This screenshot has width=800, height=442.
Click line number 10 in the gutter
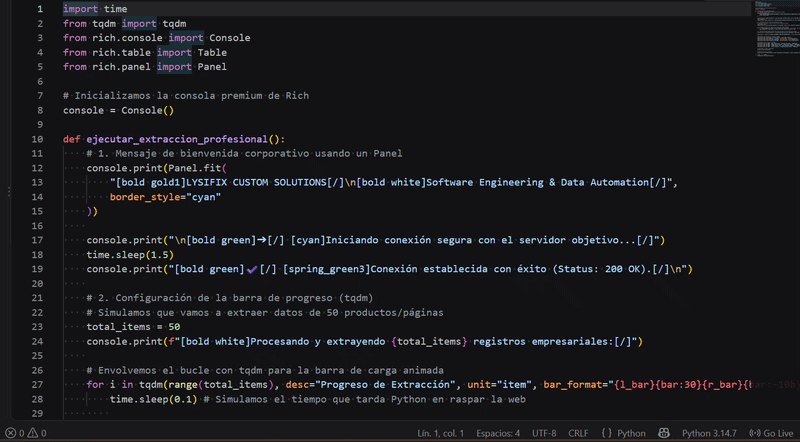(37, 139)
